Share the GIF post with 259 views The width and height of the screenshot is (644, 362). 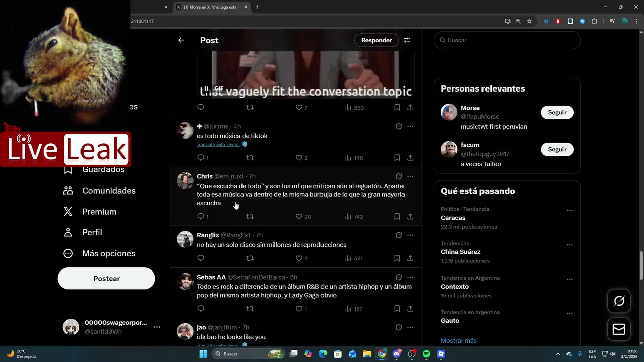point(410,107)
